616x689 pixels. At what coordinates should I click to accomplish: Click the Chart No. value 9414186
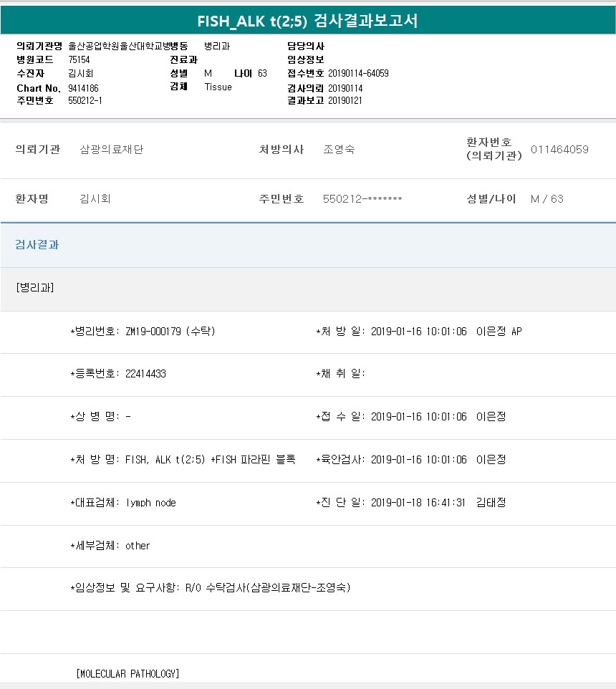click(x=84, y=88)
